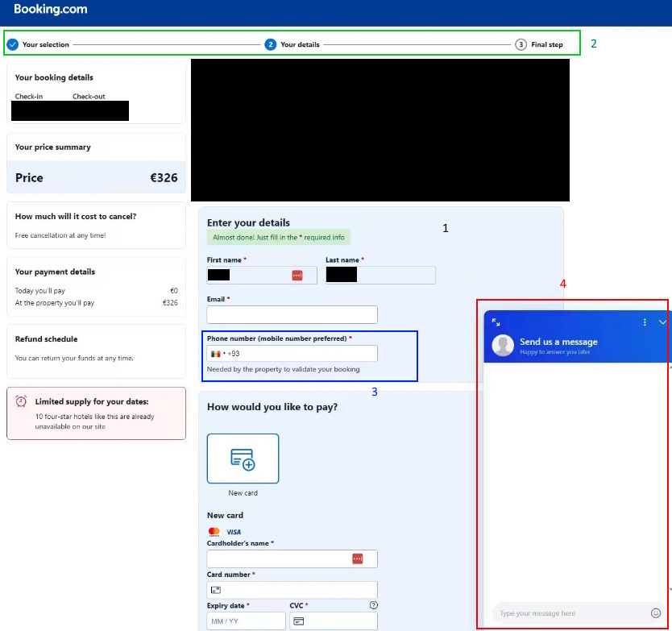Click the €326 price value
The image size is (672, 631).
click(x=164, y=177)
